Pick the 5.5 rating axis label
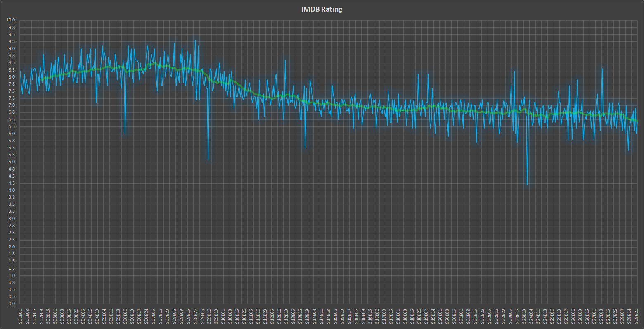The width and height of the screenshot is (644, 329). click(x=12, y=148)
